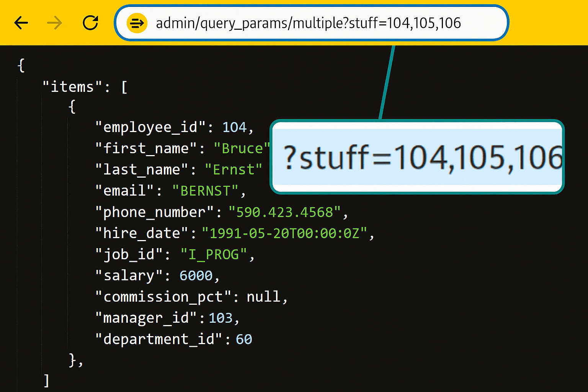
Task: Select the opening brace of the JSON response
Action: 21,65
